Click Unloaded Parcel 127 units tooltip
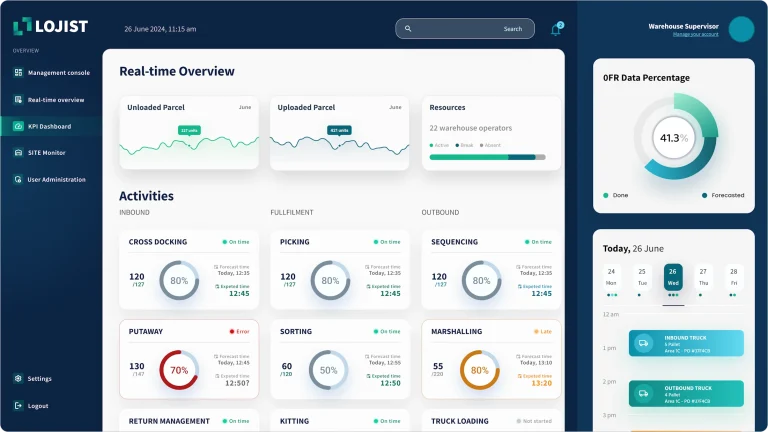The width and height of the screenshot is (768, 432). pyautogui.click(x=189, y=130)
